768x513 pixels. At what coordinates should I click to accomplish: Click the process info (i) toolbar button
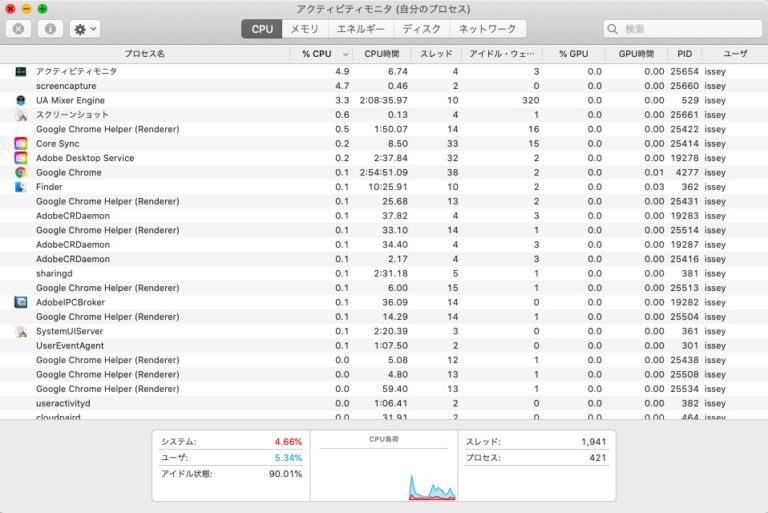[x=51, y=29]
